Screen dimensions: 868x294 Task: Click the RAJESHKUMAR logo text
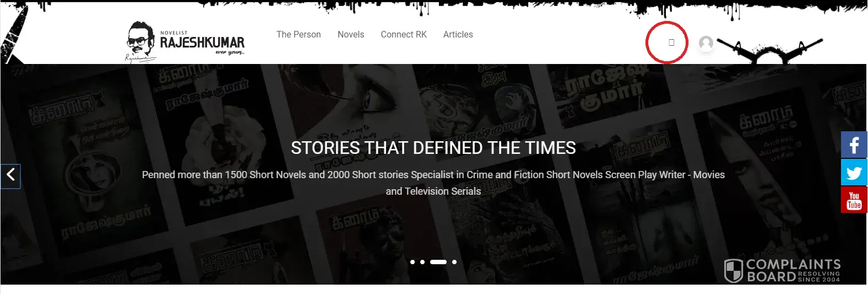coord(202,42)
